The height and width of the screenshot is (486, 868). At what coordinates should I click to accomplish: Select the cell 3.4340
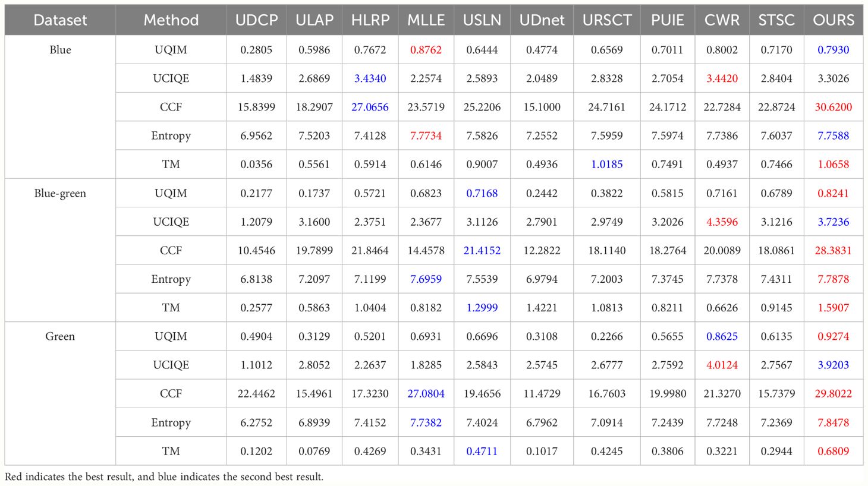370,78
